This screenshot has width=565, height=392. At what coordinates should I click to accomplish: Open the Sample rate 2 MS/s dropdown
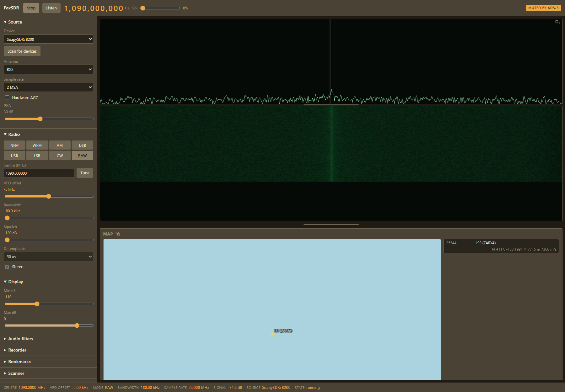point(48,87)
